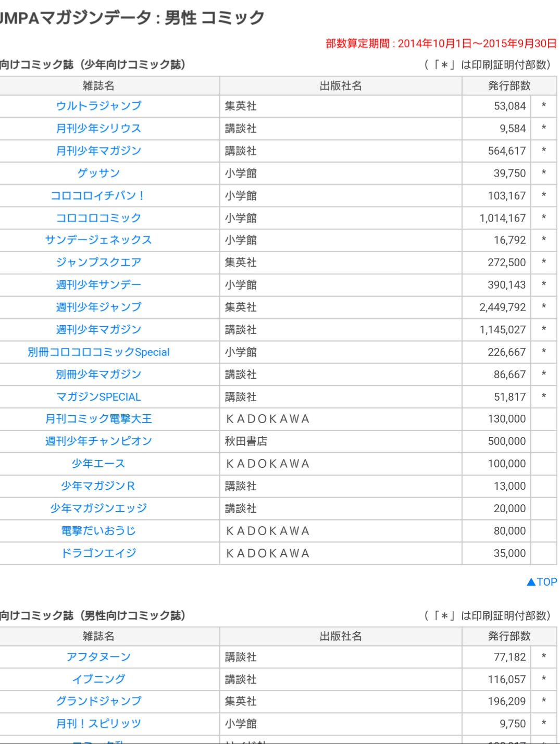Image resolution: width=560 pixels, height=744 pixels.
Task: Open 月刊コミック電撃大王 magazine page
Action: coord(98,419)
